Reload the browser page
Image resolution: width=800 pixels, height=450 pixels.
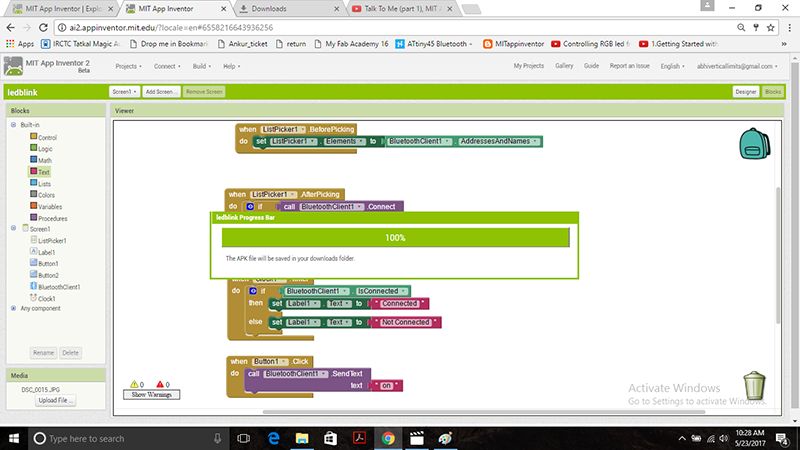(x=43, y=28)
